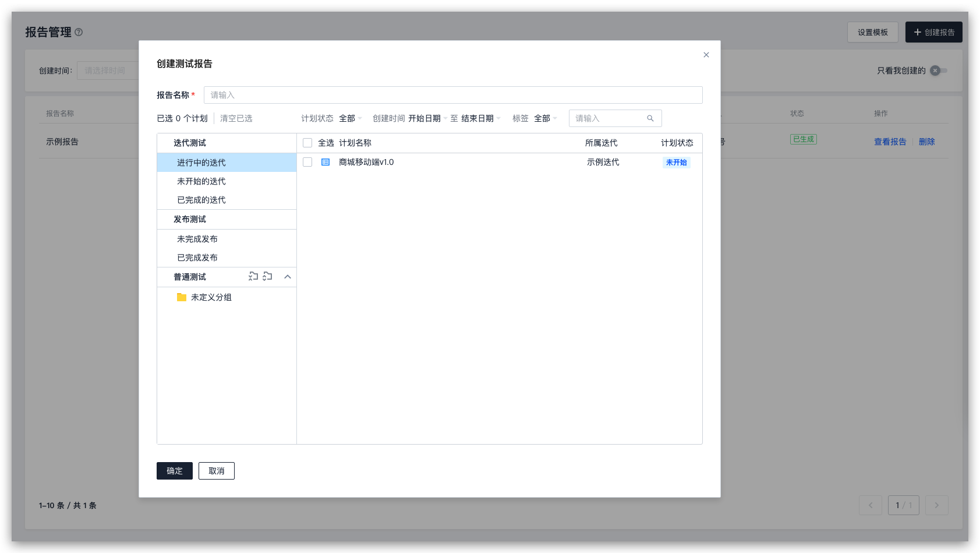
Task: Close the 创建测试报告 dialog with X icon
Action: pos(706,55)
